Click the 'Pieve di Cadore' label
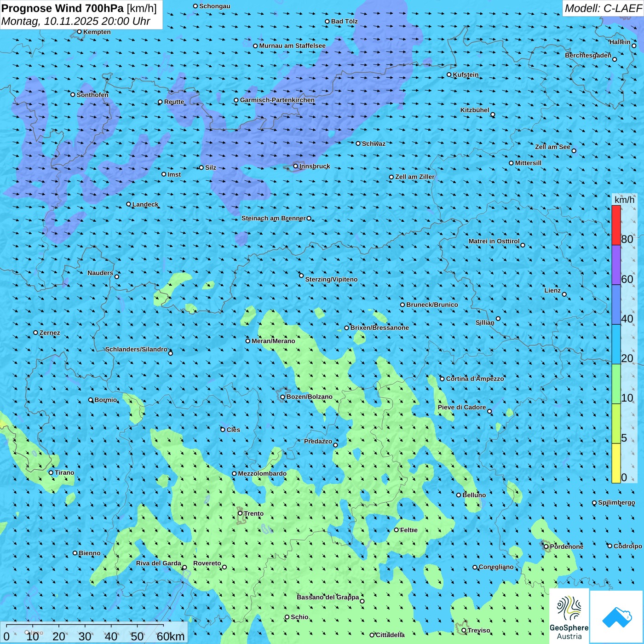Screen dimensions: 644x644 tap(462, 407)
